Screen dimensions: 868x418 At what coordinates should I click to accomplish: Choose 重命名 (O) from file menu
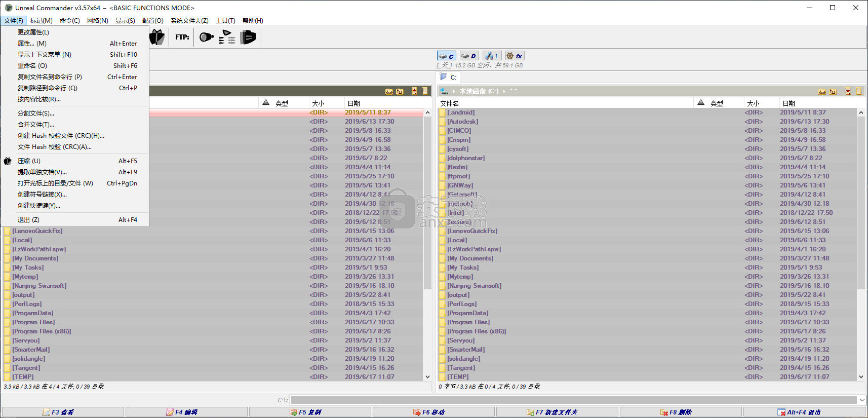pos(75,66)
